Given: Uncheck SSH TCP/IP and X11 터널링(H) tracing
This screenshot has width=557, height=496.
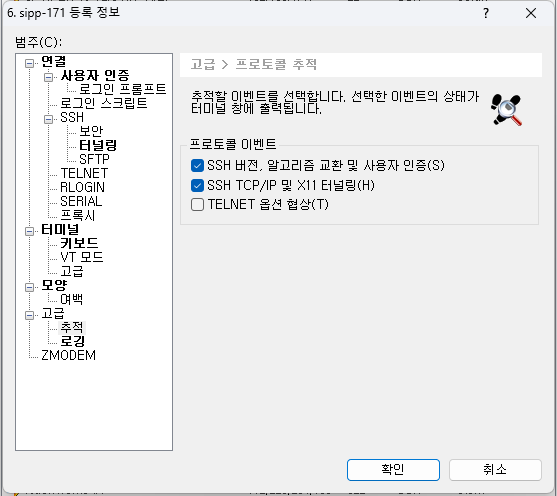Looking at the screenshot, I should 197,185.
